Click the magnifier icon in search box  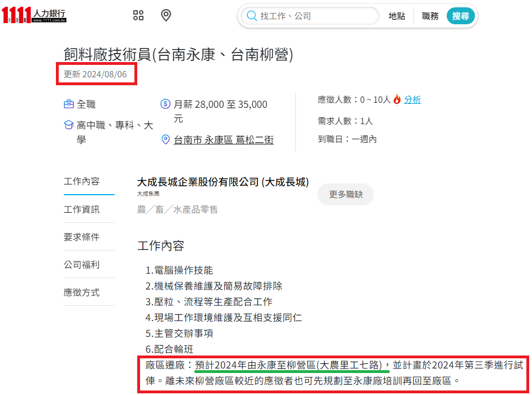tap(251, 16)
